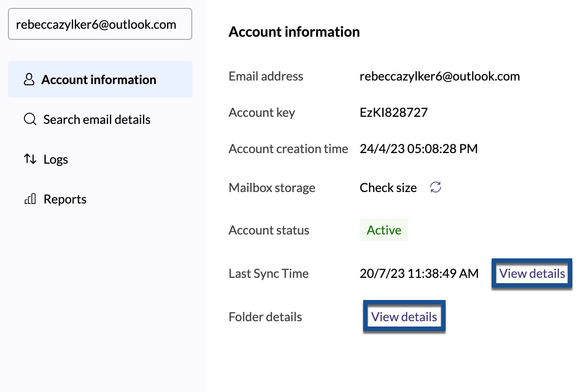582x392 pixels.
Task: Click the Account information page heading
Action: 294,32
